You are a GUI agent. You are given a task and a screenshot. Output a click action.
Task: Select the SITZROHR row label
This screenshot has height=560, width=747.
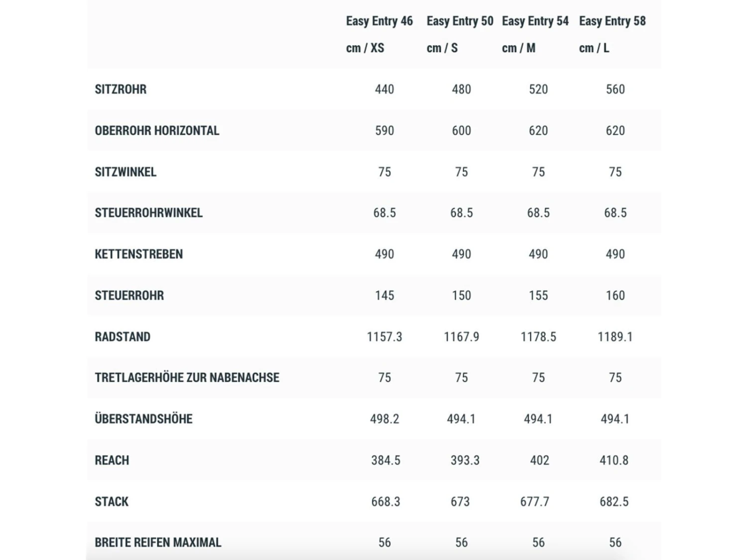(121, 90)
